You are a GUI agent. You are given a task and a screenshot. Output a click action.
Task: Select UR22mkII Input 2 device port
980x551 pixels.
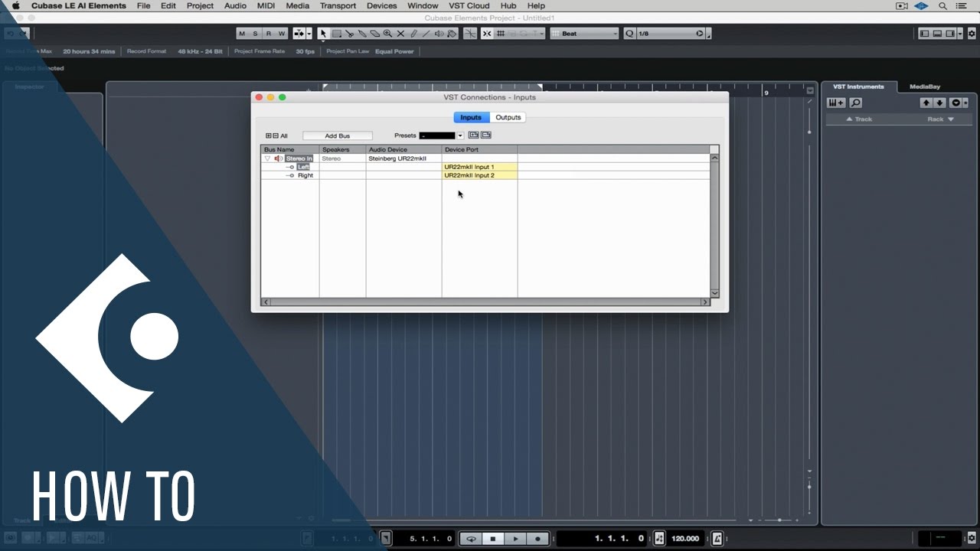coord(479,175)
